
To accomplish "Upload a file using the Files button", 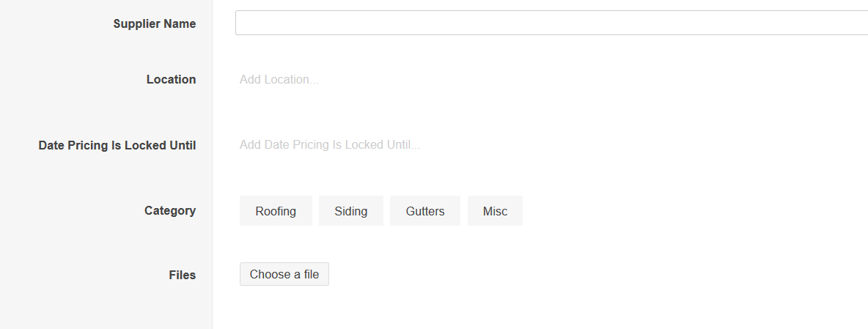I will pos(284,274).
